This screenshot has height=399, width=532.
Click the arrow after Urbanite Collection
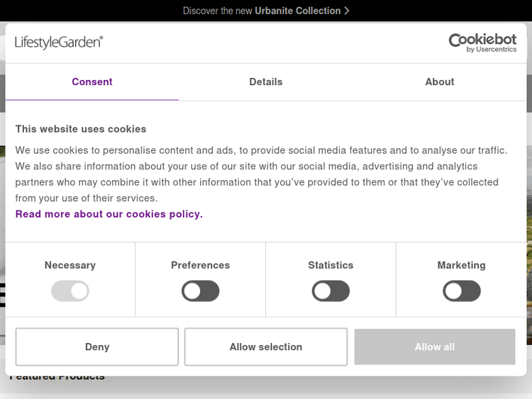[347, 11]
